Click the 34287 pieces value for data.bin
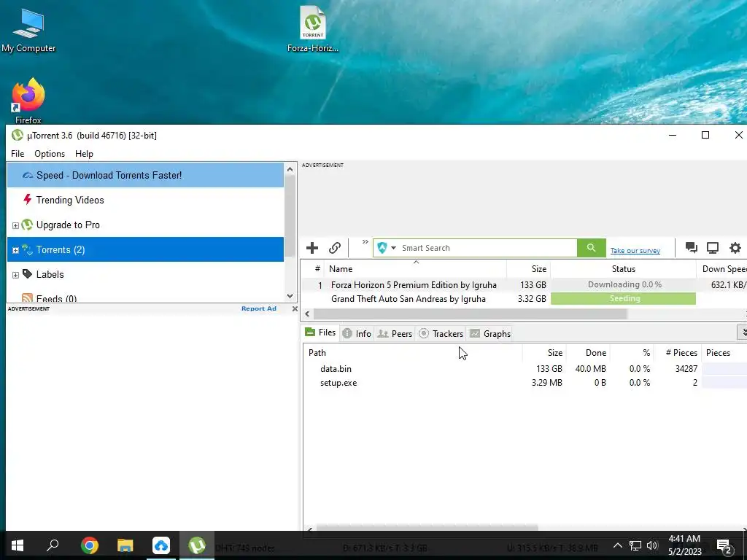Image resolution: width=747 pixels, height=560 pixels. [686, 369]
